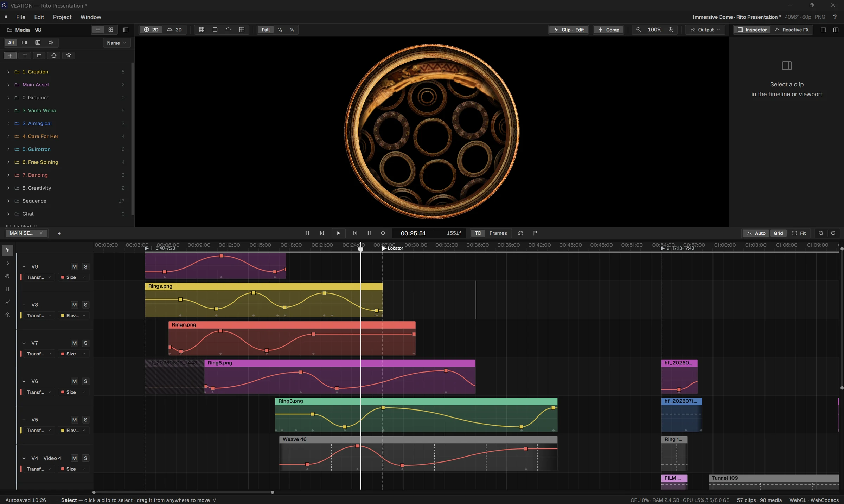Click the dome overlay icon in viewport toolbar
This screenshot has height=504, width=844.
pos(228,30)
